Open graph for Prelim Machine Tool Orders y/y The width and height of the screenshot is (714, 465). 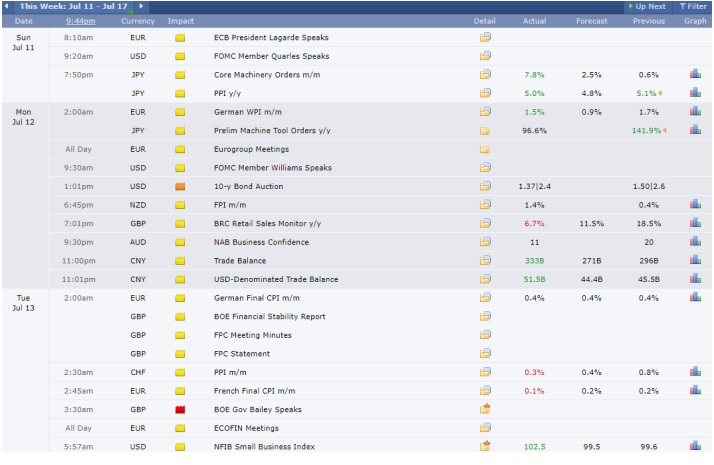click(x=695, y=130)
